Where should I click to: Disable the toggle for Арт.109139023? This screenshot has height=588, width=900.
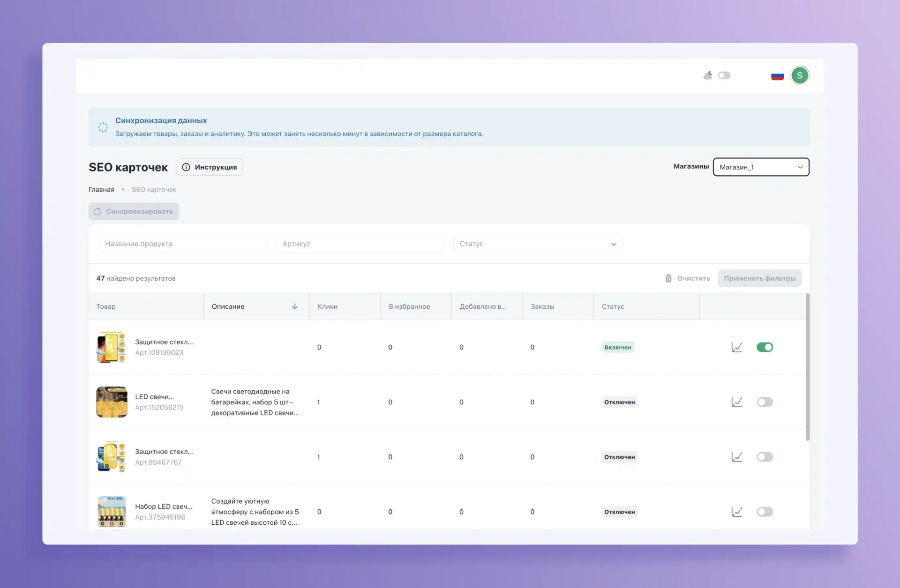pyautogui.click(x=765, y=347)
